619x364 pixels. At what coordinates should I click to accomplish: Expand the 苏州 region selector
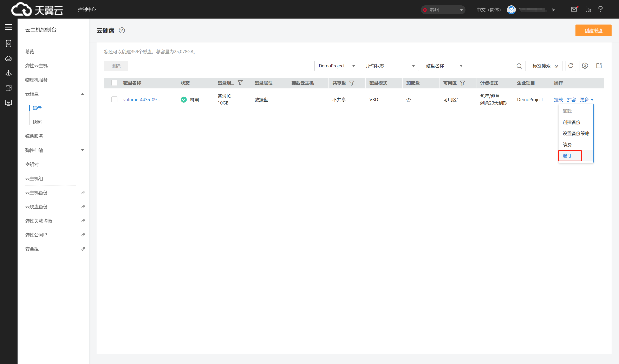tap(443, 10)
